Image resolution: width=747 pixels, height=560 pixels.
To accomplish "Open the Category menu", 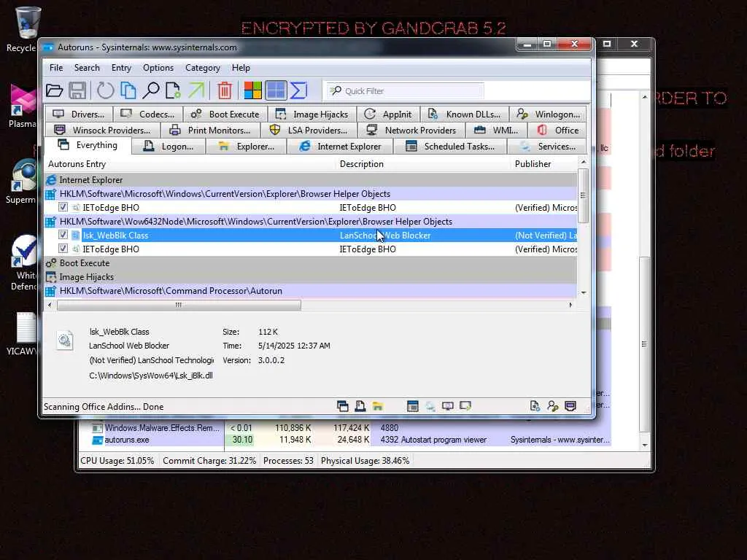I will coord(203,68).
